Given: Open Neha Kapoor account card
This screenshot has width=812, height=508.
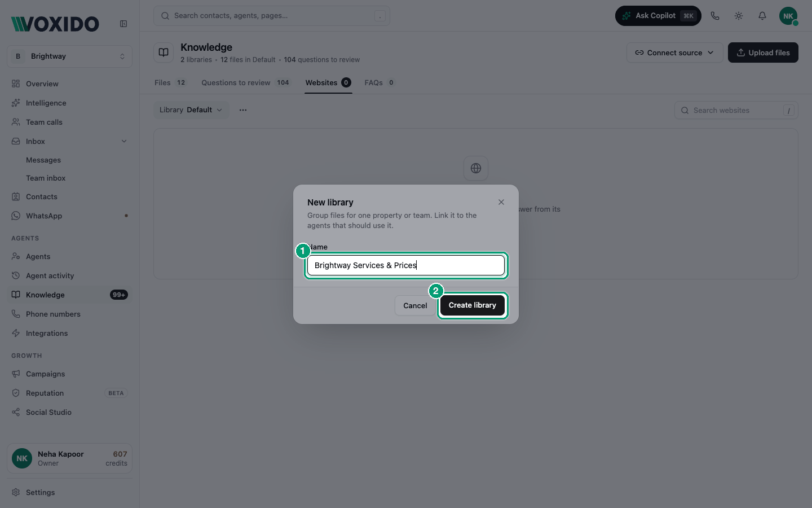Looking at the screenshot, I should 69,458.
